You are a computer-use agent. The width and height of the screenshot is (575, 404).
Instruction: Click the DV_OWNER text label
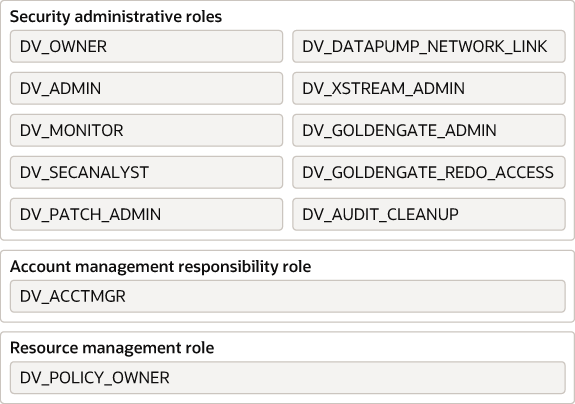(63, 47)
